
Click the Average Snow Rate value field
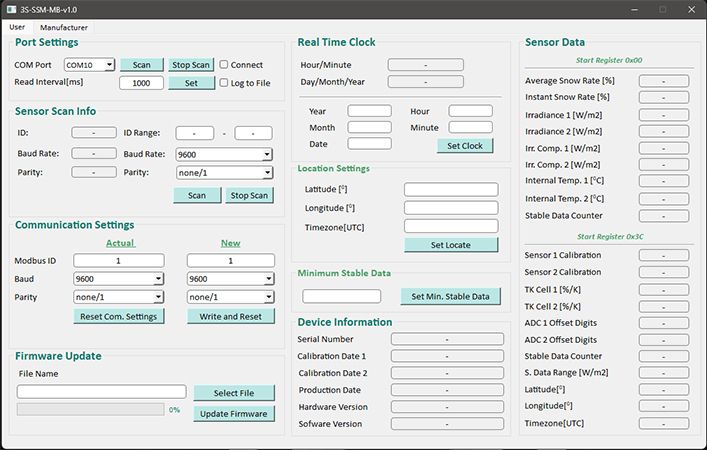664,81
